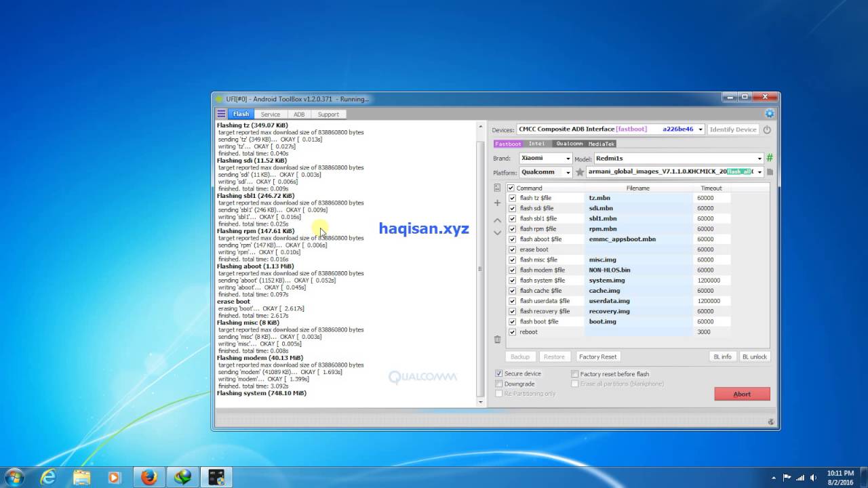This screenshot has width=868, height=488.
Task: Enable the Downgrade checkbox
Action: pyautogui.click(x=499, y=384)
